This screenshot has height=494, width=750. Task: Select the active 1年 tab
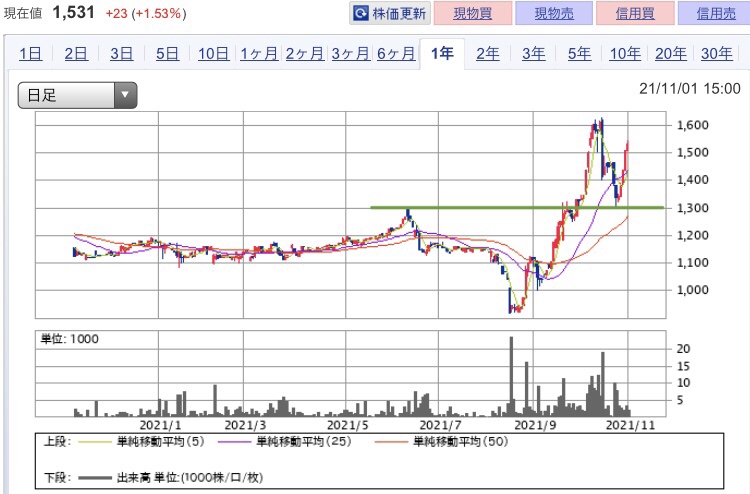442,54
